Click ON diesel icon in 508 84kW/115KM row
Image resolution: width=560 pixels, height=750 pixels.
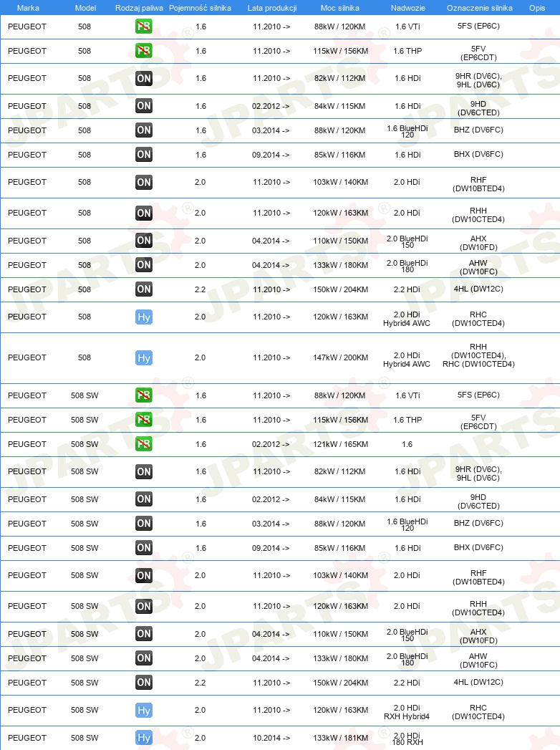tap(144, 106)
